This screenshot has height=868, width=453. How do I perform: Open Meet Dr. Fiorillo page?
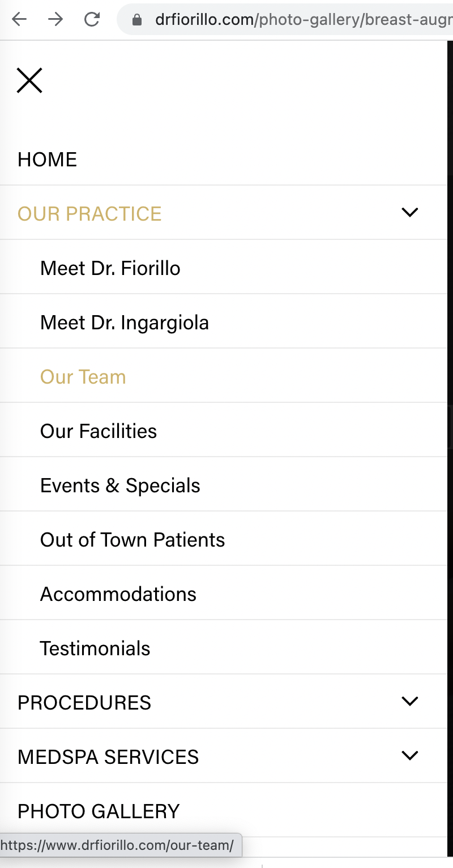pyautogui.click(x=110, y=268)
